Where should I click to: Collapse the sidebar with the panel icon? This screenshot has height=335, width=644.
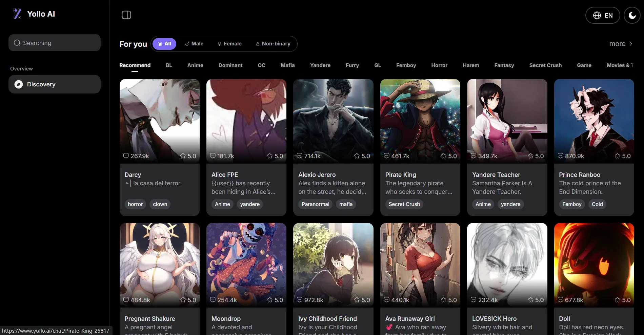pyautogui.click(x=126, y=15)
